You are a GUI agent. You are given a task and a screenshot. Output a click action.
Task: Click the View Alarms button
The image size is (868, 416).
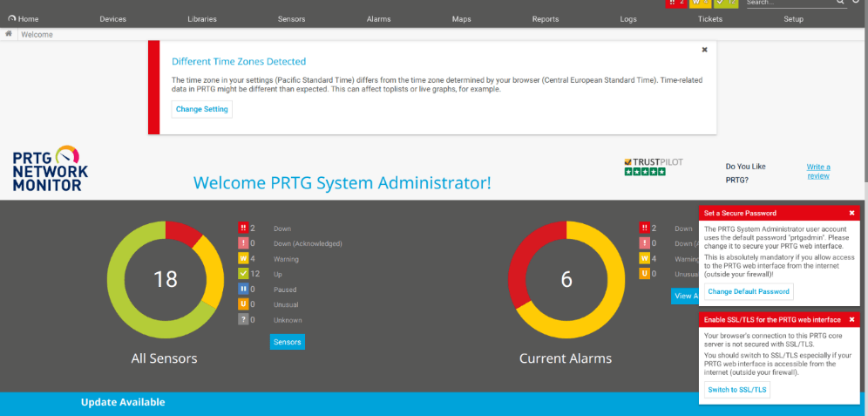point(685,296)
